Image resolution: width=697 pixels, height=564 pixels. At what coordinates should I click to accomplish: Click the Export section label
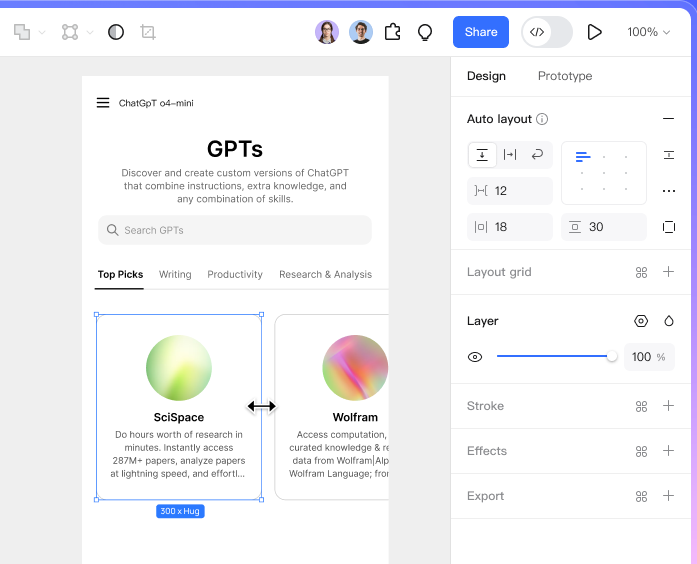click(485, 496)
